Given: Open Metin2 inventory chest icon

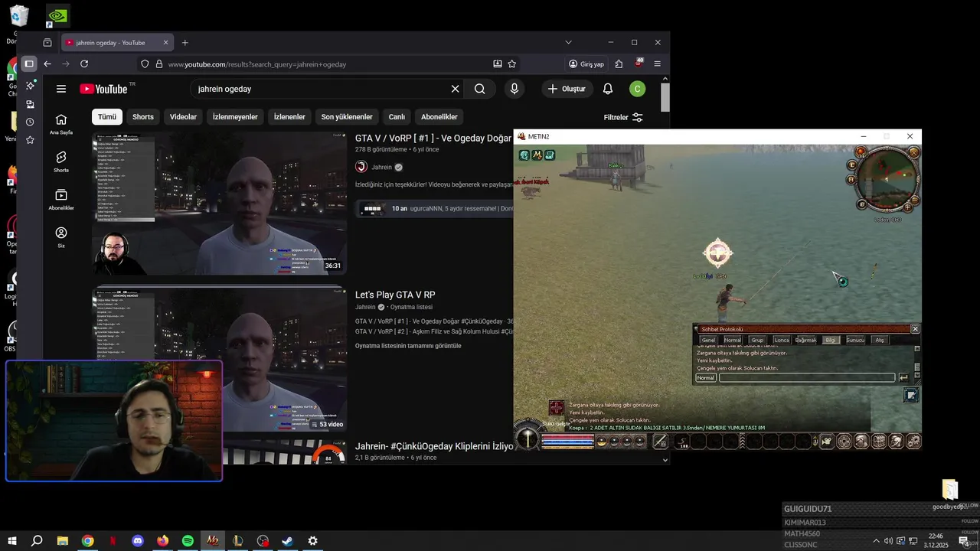Looking at the screenshot, I should [878, 441].
